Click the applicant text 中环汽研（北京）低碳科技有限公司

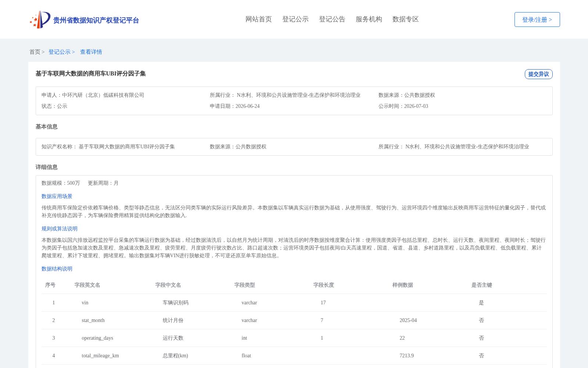tap(103, 95)
